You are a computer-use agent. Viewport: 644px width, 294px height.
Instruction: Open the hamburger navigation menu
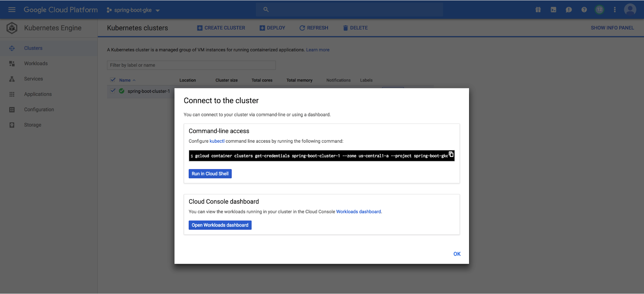pos(12,10)
